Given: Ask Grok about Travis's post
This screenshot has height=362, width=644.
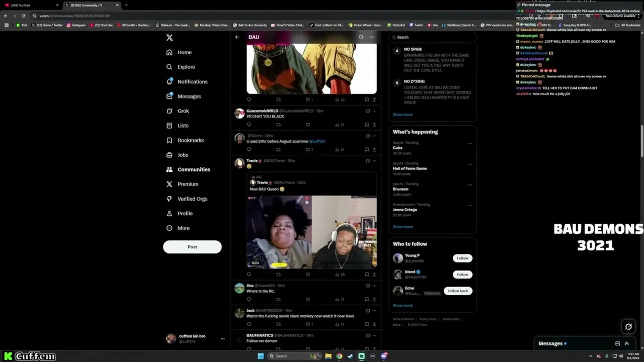Looking at the screenshot, I should tap(368, 161).
